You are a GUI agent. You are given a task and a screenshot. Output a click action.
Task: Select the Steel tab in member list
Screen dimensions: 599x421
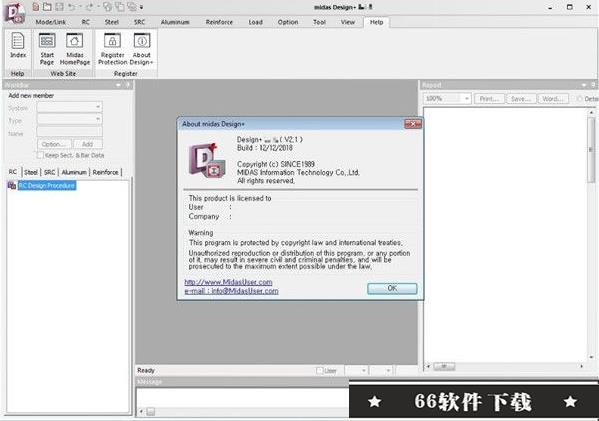pos(31,173)
